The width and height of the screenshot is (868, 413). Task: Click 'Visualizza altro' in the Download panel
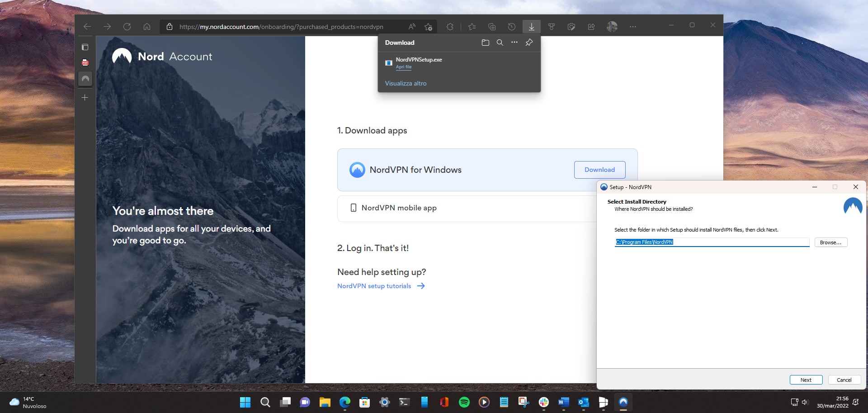coord(406,83)
